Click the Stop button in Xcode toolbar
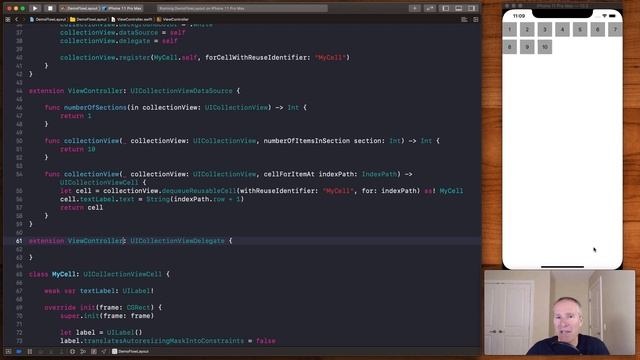This screenshot has height=360, width=640. click(50, 8)
